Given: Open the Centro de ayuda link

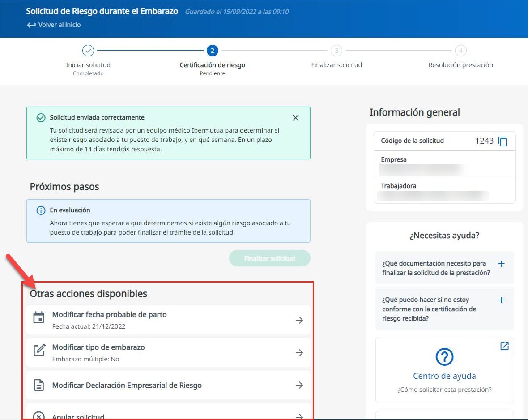Looking at the screenshot, I should click(444, 376).
